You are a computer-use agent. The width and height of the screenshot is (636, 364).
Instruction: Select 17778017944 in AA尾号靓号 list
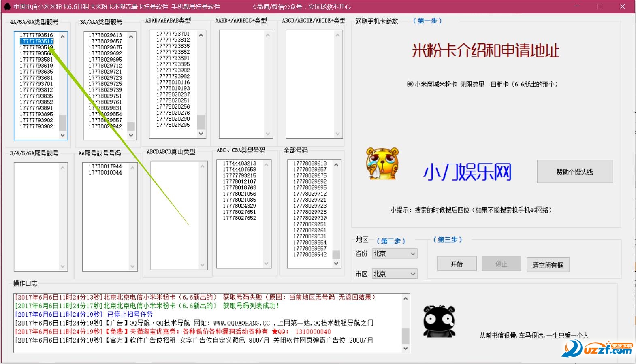pyautogui.click(x=105, y=166)
